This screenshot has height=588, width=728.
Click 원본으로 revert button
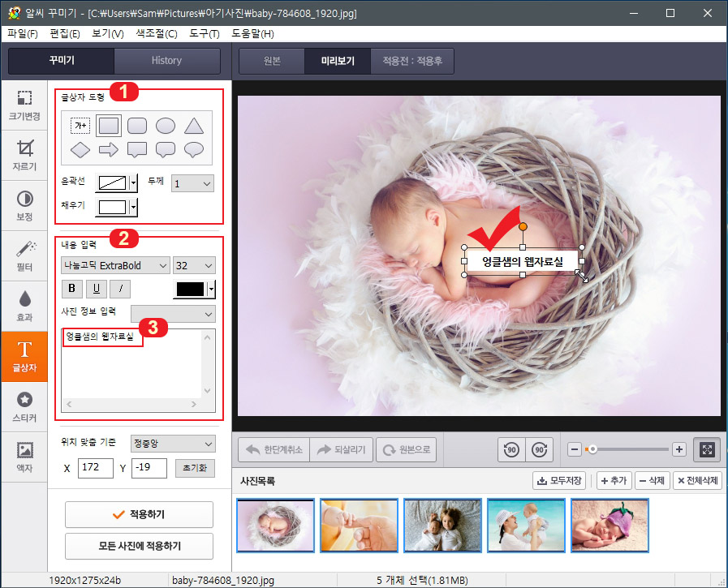pyautogui.click(x=407, y=449)
